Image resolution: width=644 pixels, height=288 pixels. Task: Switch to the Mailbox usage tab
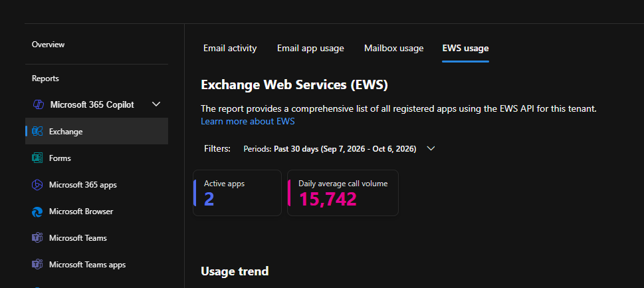click(x=393, y=48)
